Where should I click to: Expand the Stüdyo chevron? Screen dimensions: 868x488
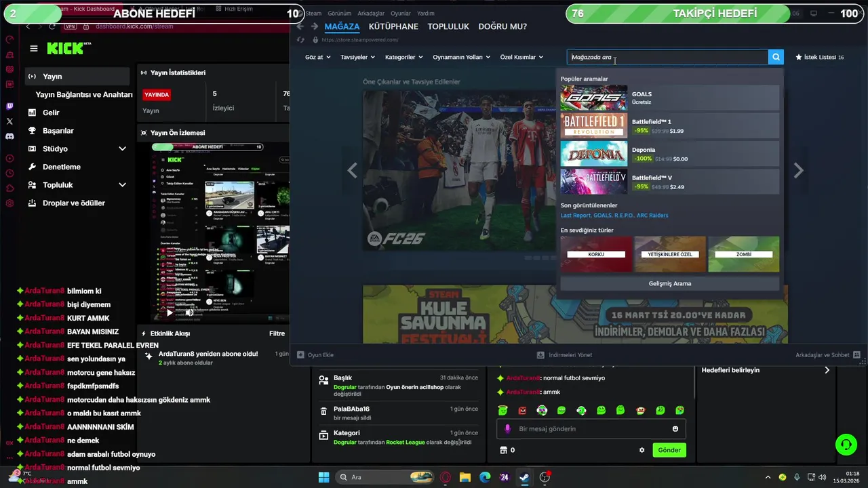(122, 148)
